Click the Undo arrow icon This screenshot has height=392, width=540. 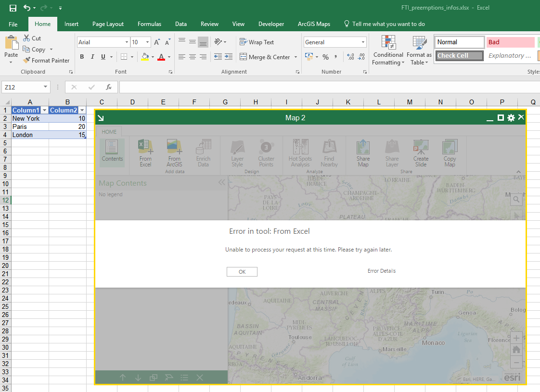(27, 8)
